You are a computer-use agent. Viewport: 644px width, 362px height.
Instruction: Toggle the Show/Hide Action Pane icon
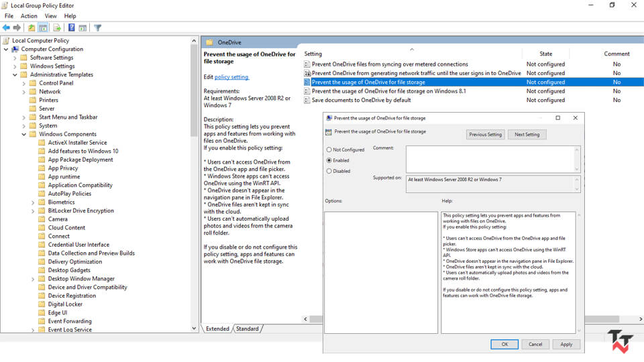coord(83,27)
